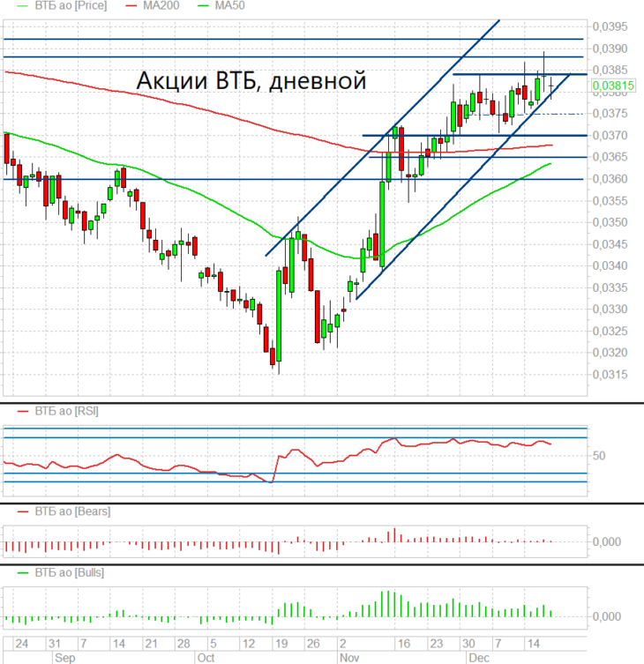Click the 0,0395 price axis label
644x664 pixels.
click(610, 26)
